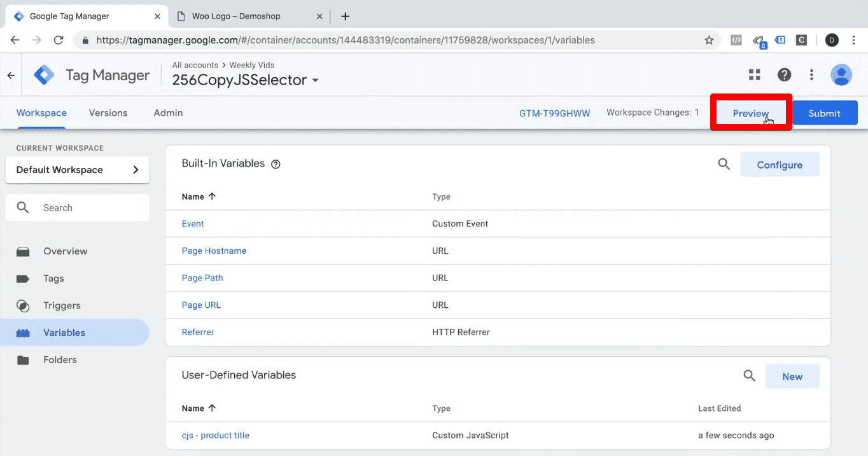Open Tag Manager help via question mark icon
The width and height of the screenshot is (868, 456).
(x=784, y=74)
